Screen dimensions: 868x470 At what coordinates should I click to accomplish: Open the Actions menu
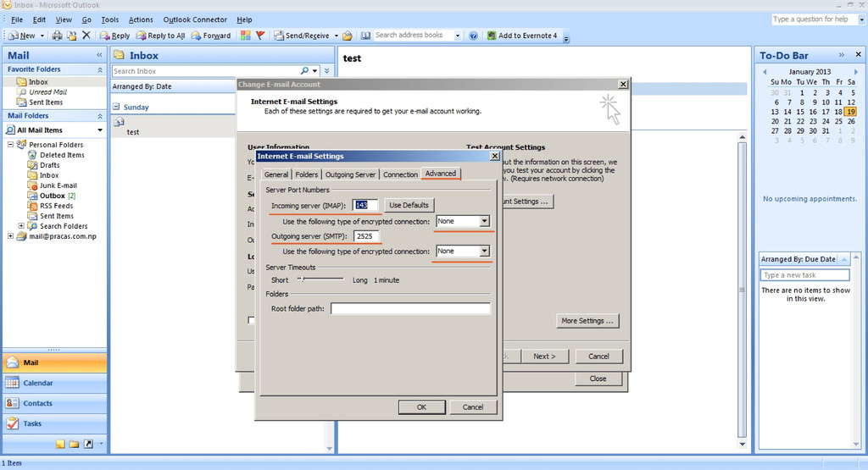click(141, 19)
